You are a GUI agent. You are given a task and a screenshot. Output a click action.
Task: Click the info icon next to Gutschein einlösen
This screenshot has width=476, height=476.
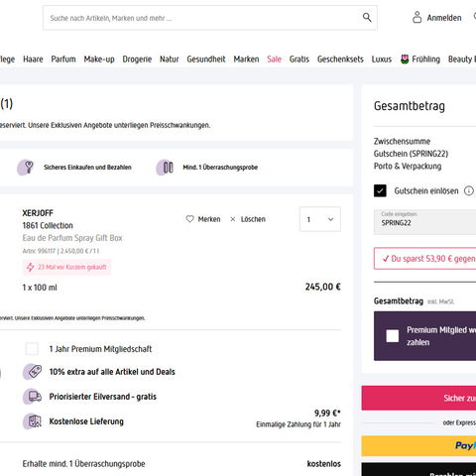469,190
